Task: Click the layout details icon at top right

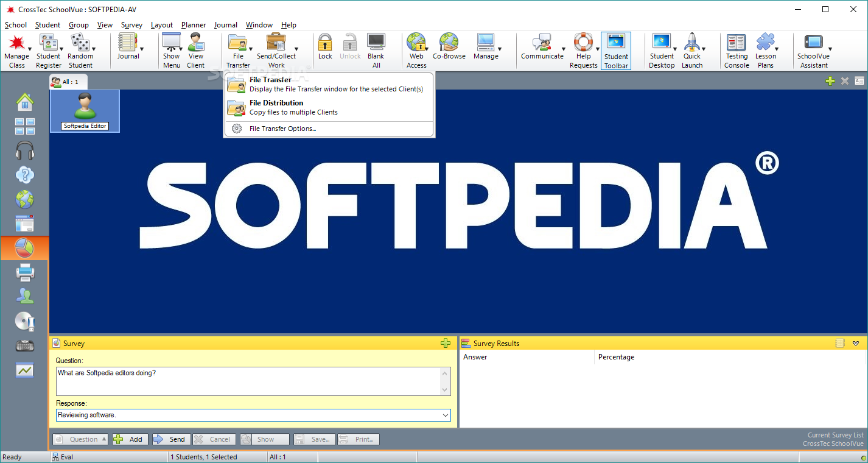Action: click(x=859, y=81)
